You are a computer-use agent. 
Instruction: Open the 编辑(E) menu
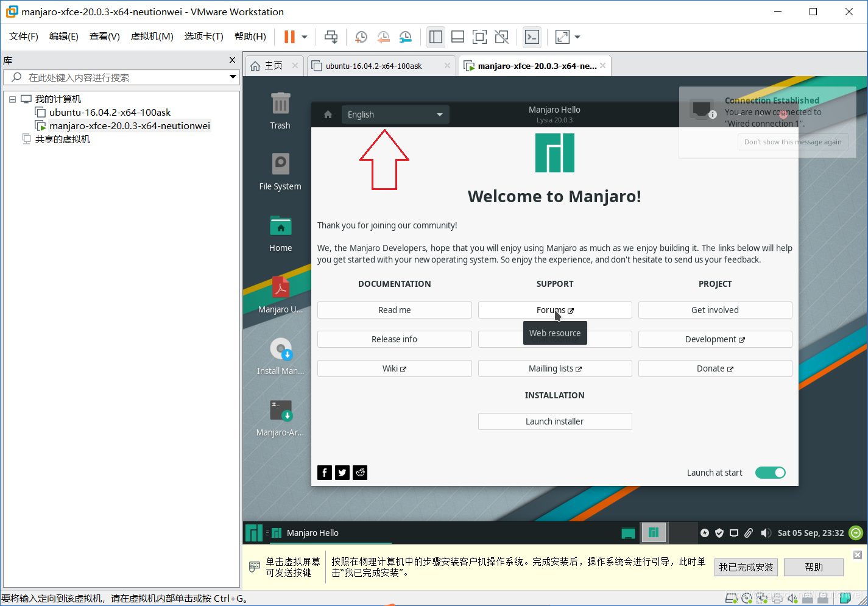64,37
